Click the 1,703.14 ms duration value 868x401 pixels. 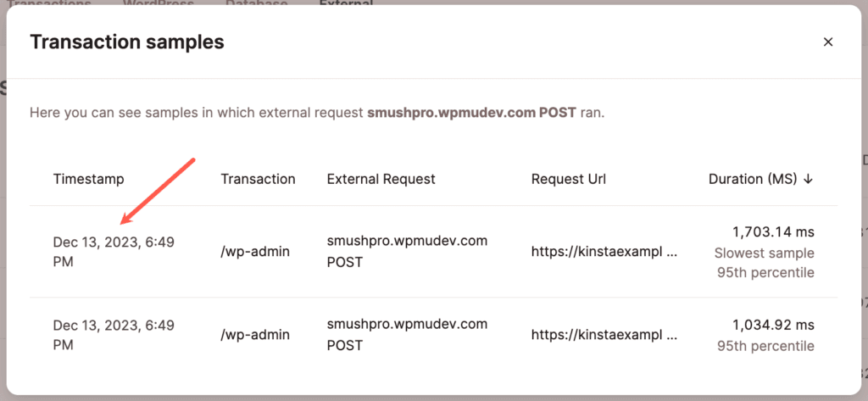[x=773, y=231]
